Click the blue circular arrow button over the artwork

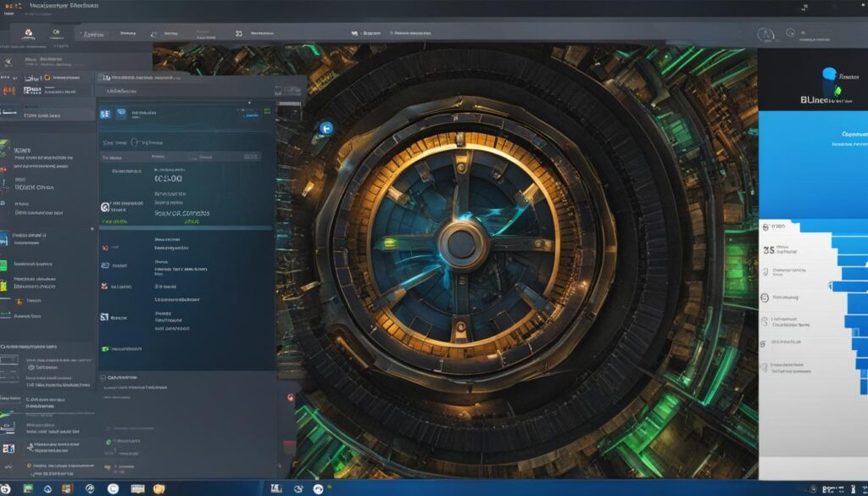(326, 128)
